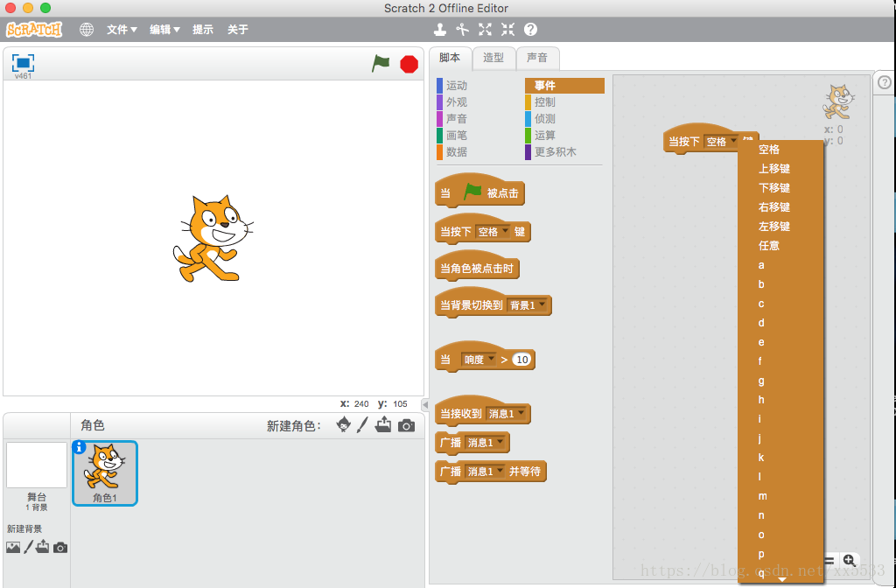The width and height of the screenshot is (896, 588).
Task: Choose 右移键 from the key list
Action: [780, 207]
